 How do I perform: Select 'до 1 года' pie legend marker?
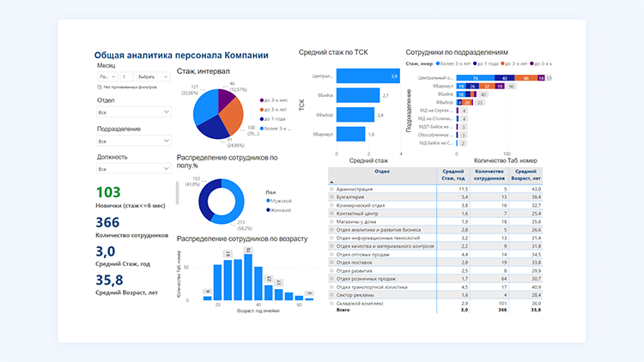pyautogui.click(x=261, y=118)
